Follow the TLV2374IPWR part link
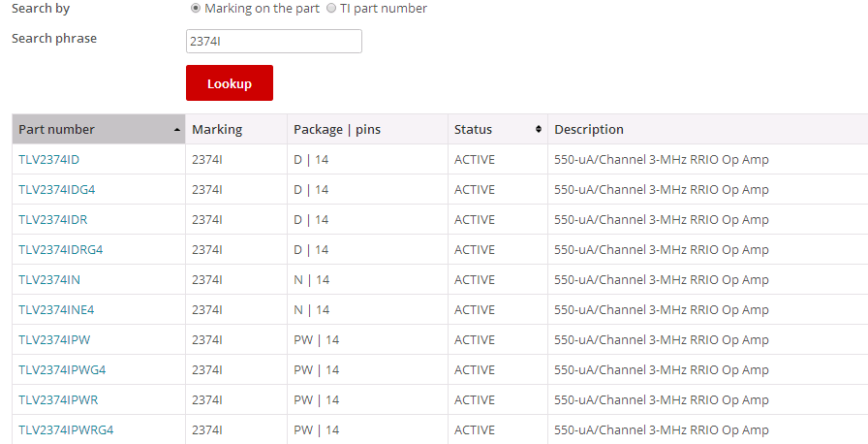This screenshot has width=868, height=444. [x=58, y=400]
